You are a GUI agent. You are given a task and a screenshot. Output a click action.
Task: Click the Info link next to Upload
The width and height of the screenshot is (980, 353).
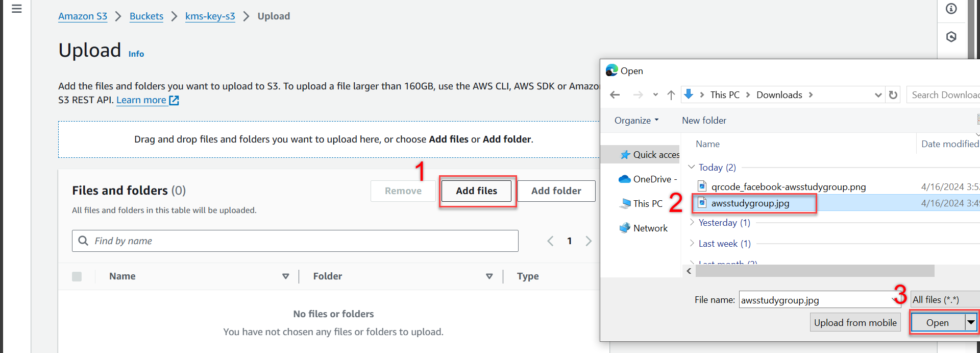click(136, 54)
